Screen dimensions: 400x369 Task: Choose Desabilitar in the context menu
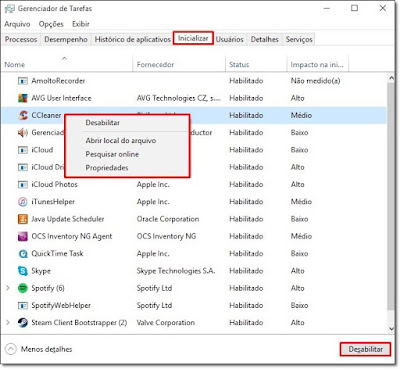pyautogui.click(x=103, y=123)
